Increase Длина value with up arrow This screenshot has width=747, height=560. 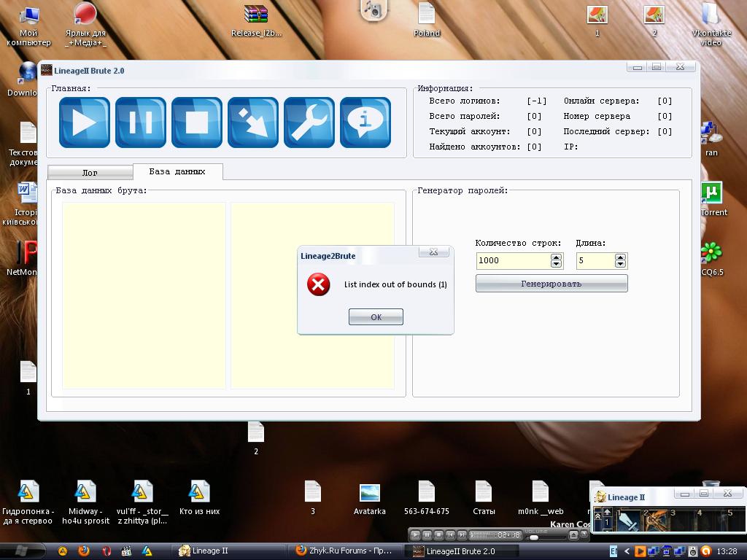pyautogui.click(x=620, y=257)
